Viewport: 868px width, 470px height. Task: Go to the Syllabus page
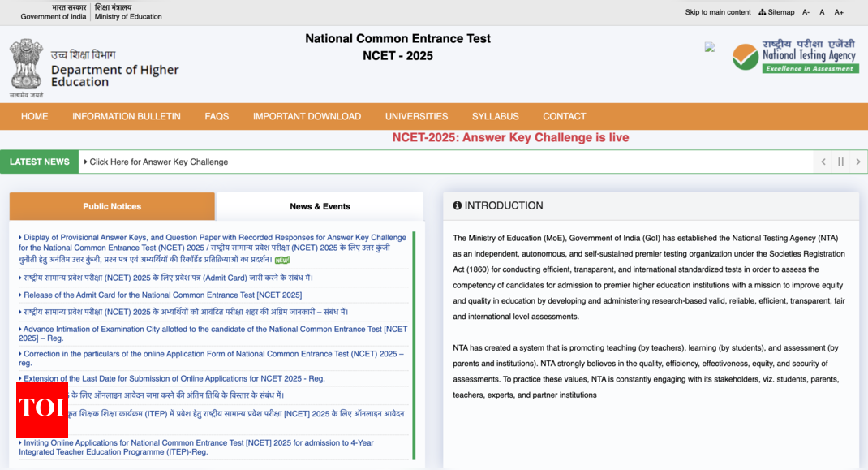pos(495,116)
